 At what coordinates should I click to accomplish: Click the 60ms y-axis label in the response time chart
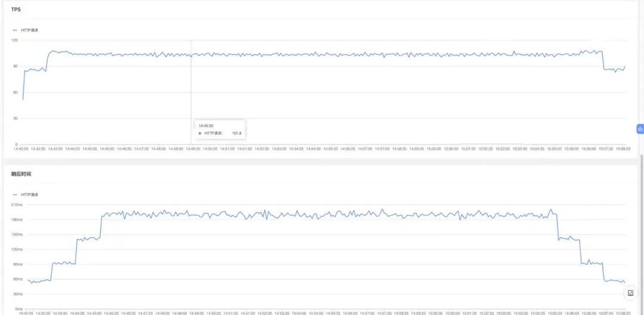18,279
